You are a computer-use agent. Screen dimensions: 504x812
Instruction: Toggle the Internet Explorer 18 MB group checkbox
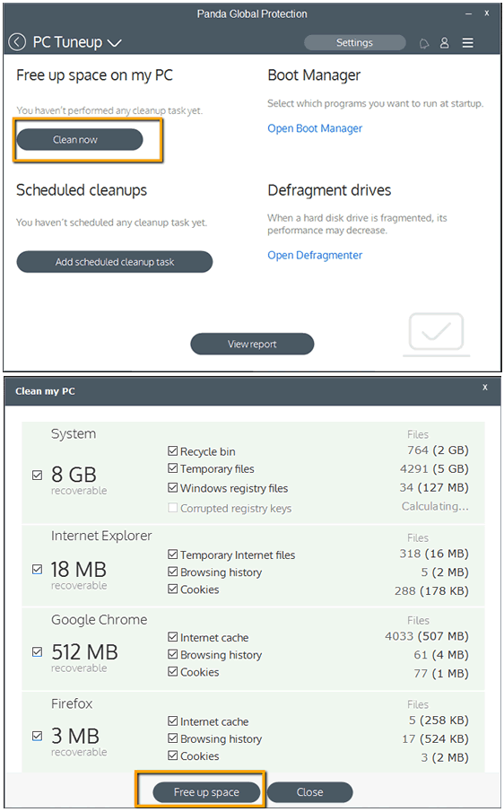click(x=38, y=569)
